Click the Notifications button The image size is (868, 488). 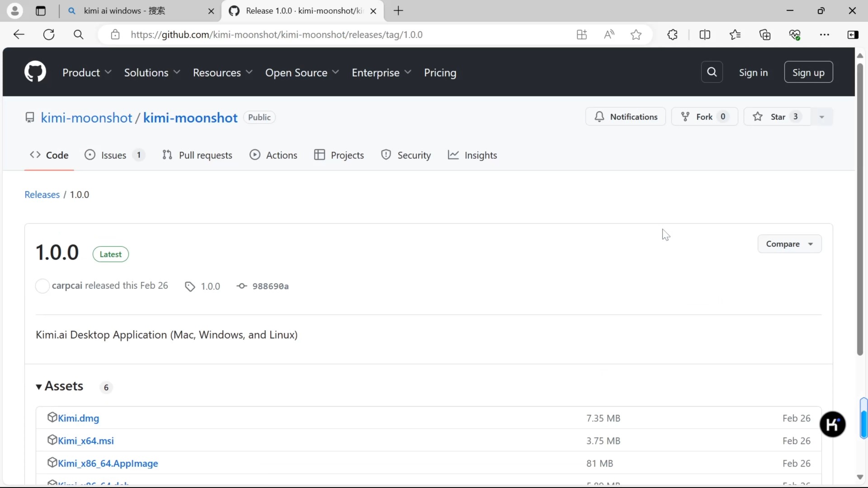[626, 117]
